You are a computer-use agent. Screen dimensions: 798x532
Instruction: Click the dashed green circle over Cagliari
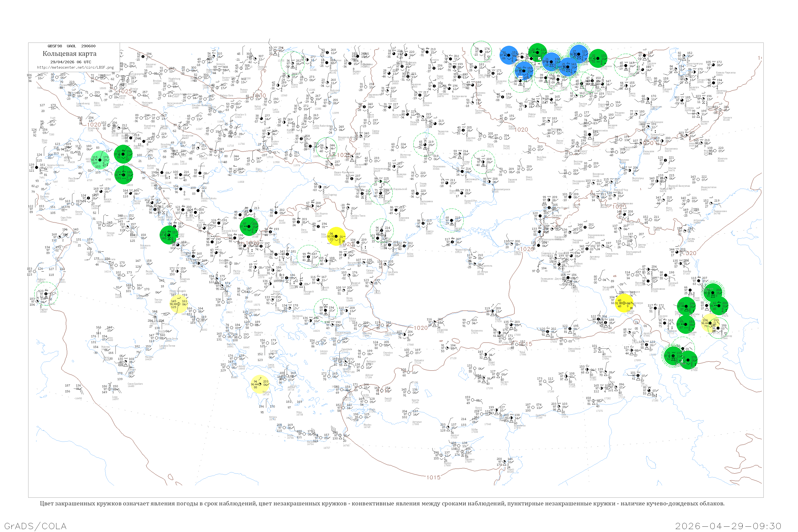click(x=46, y=294)
